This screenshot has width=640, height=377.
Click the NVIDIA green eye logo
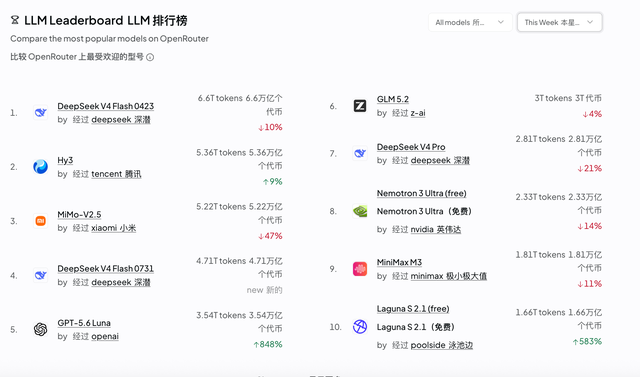click(360, 211)
